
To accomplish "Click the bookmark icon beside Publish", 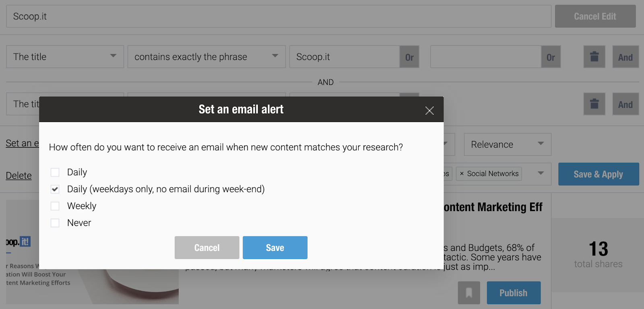I will pyautogui.click(x=469, y=293).
